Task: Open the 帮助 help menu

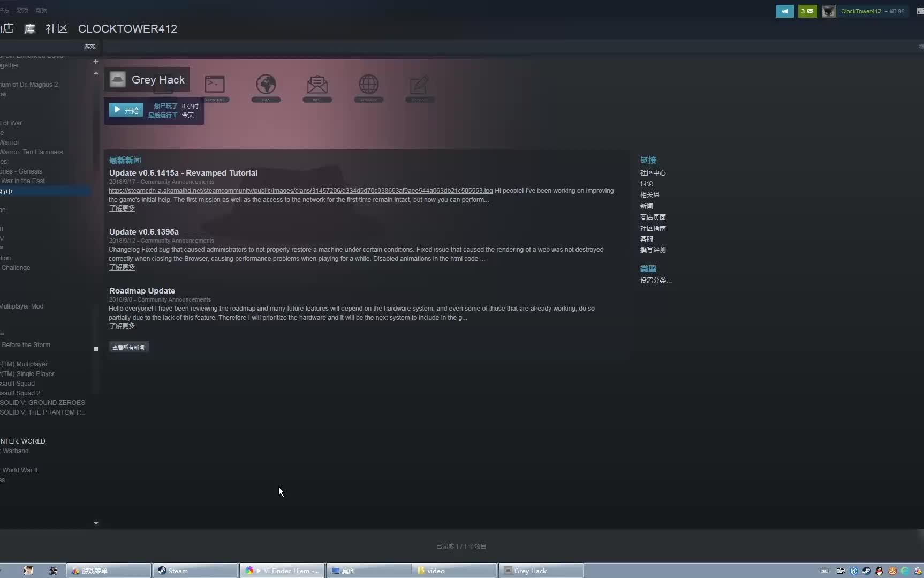Action: click(x=41, y=10)
